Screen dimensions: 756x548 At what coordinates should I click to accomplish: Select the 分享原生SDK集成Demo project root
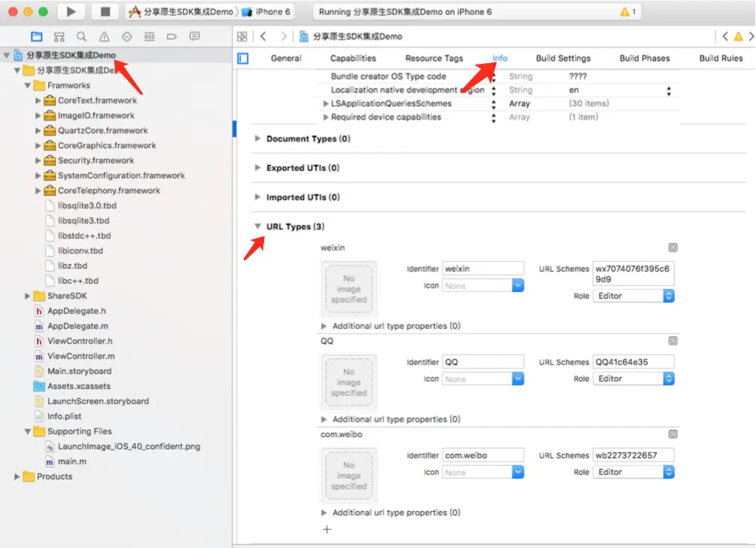point(71,55)
